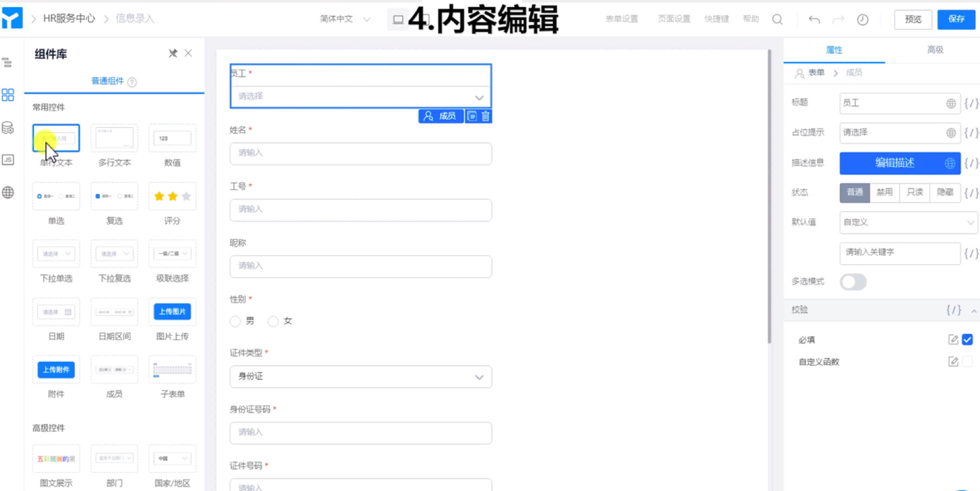This screenshot has height=491, width=980.
Task: Open 表单设置 menu
Action: (x=622, y=19)
